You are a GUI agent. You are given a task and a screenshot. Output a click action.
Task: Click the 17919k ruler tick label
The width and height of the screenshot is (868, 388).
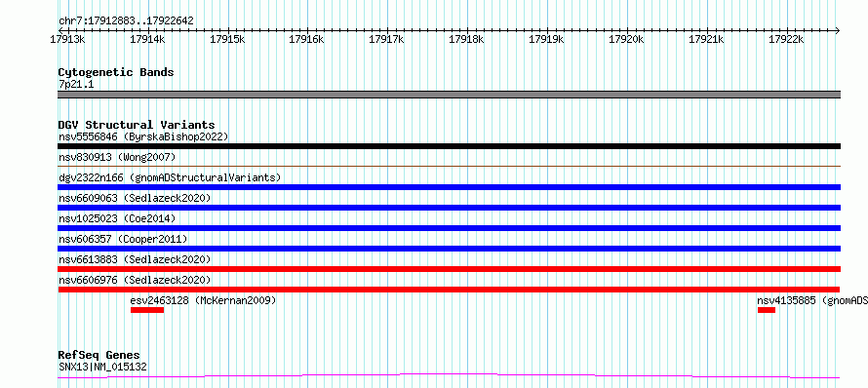tap(547, 39)
